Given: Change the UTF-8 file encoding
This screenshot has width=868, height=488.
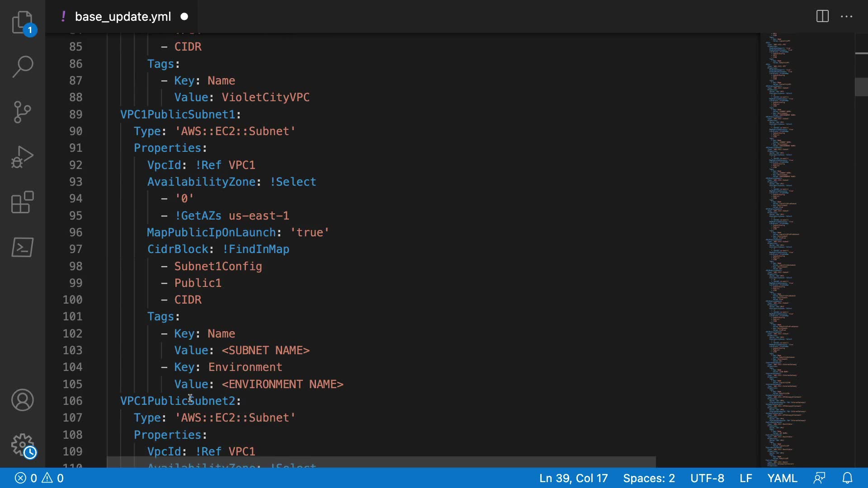Looking at the screenshot, I should tap(707, 478).
